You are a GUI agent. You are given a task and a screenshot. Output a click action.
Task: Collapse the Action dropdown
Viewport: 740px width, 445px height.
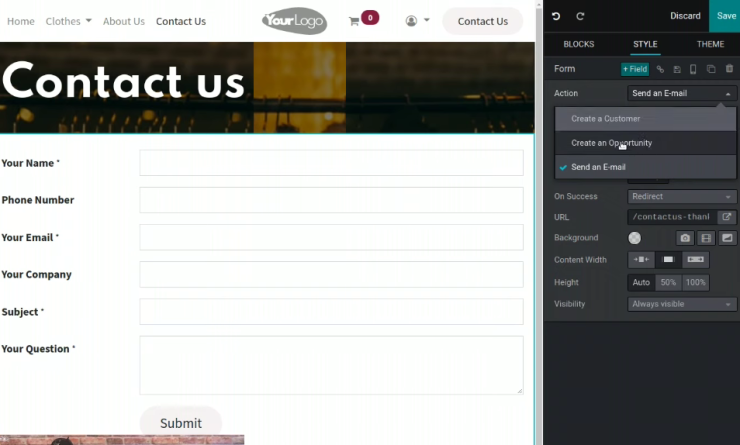click(x=681, y=93)
